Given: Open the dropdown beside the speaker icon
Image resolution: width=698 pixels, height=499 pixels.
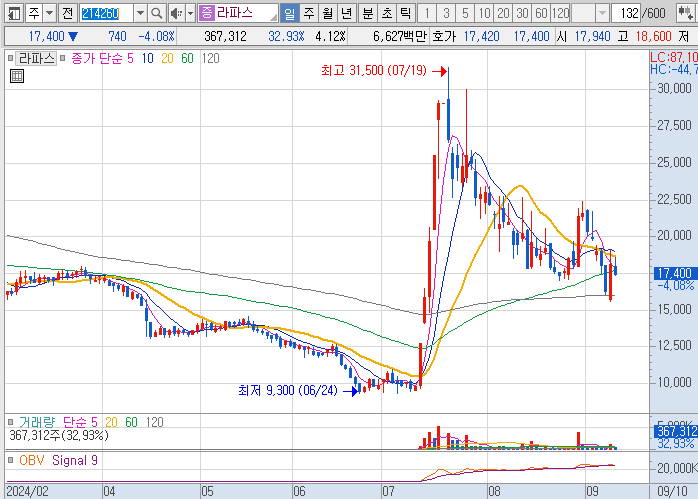Looking at the screenshot, I should pos(190,13).
